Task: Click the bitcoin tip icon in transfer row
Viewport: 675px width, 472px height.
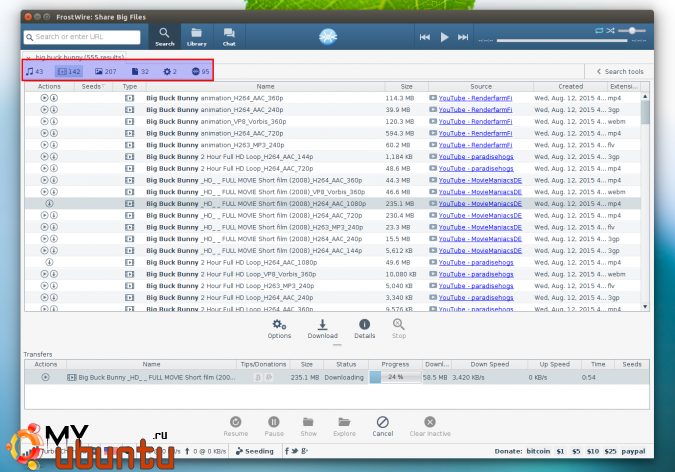Action: pos(258,377)
